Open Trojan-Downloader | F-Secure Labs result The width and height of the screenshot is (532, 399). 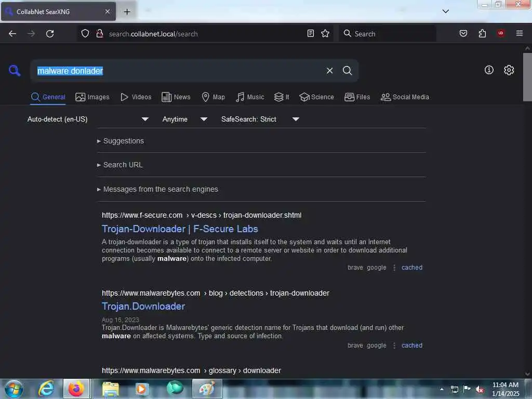pos(180,229)
